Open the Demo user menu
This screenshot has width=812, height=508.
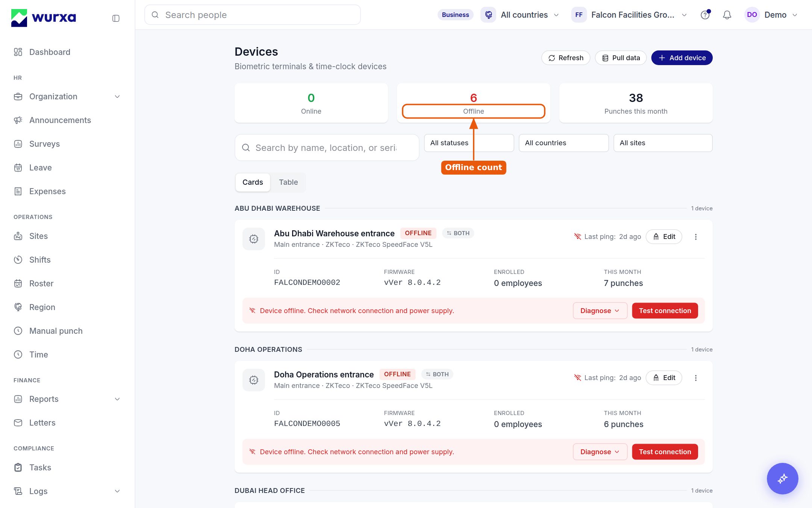tap(771, 15)
